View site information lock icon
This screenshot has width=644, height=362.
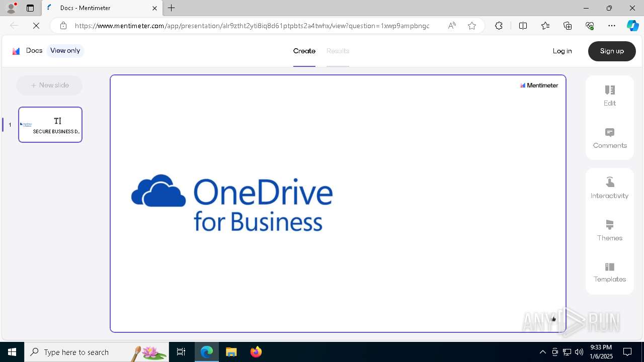click(x=63, y=26)
